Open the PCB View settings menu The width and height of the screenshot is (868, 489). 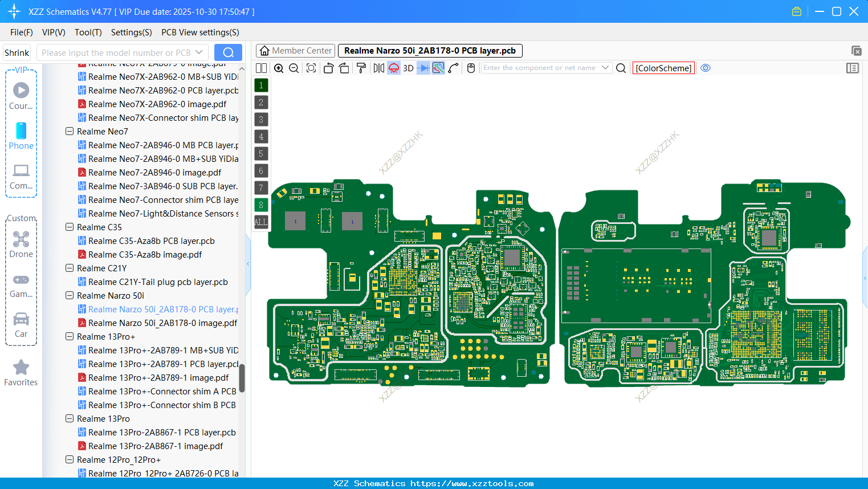point(199,32)
